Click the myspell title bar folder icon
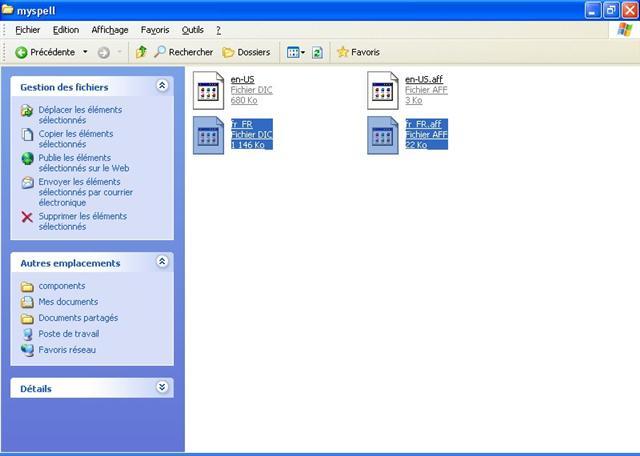Viewport: 640px width, 456px height. click(x=7, y=10)
